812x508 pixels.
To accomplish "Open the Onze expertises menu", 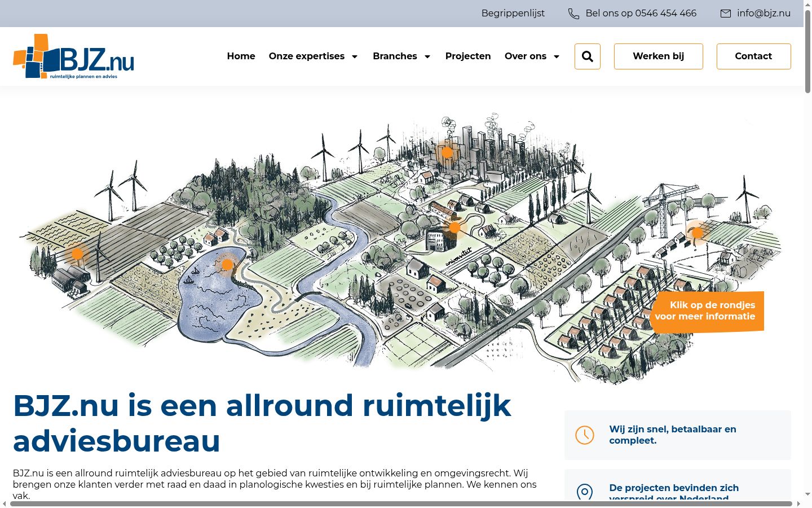I will pos(307,56).
